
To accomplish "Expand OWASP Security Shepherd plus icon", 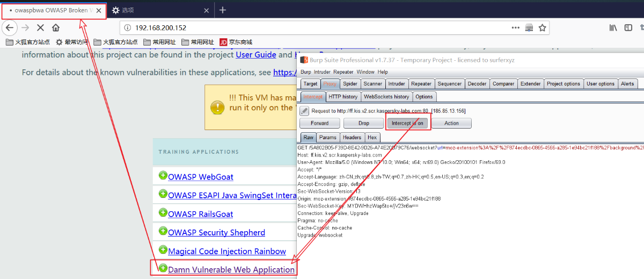I will [163, 231].
